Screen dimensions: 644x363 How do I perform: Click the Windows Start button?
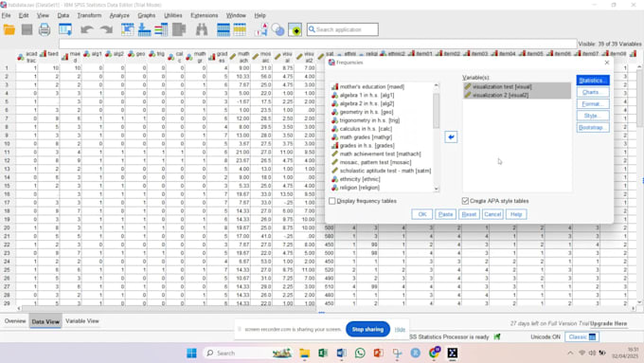(191, 353)
